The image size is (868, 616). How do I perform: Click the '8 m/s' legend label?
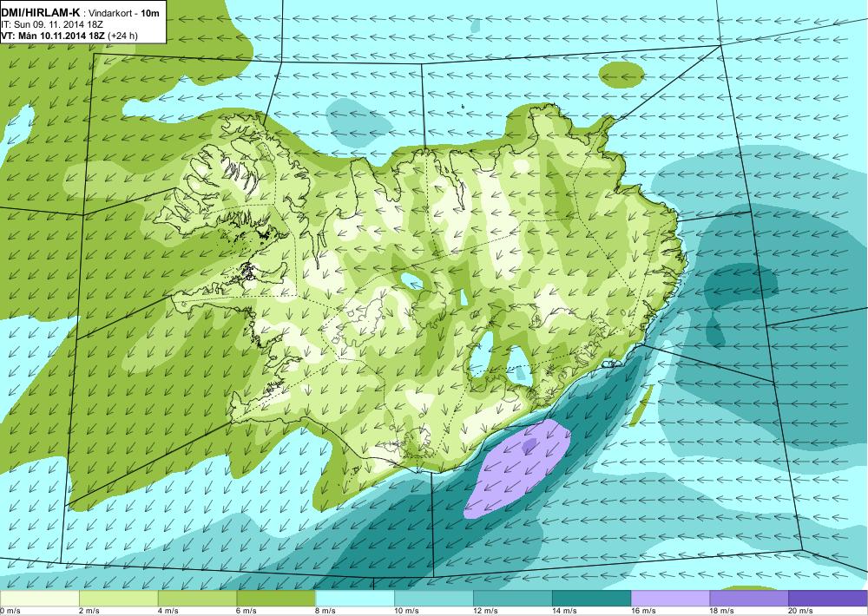[x=326, y=611]
